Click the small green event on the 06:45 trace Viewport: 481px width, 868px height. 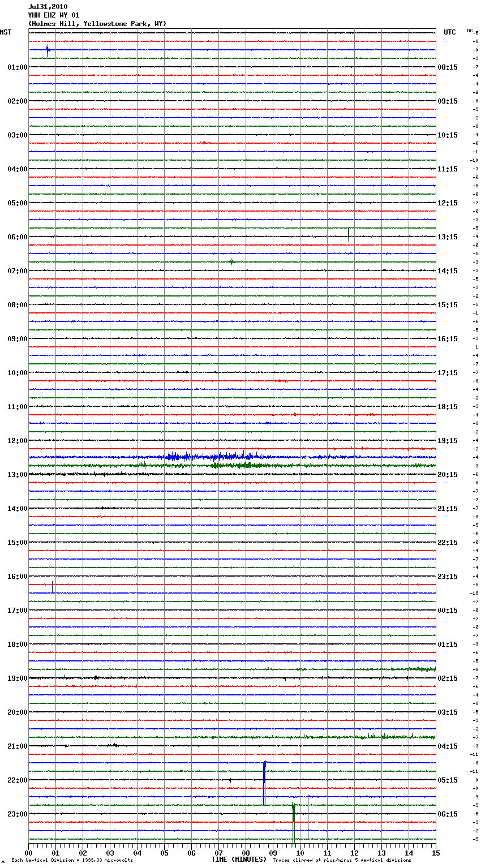231,261
